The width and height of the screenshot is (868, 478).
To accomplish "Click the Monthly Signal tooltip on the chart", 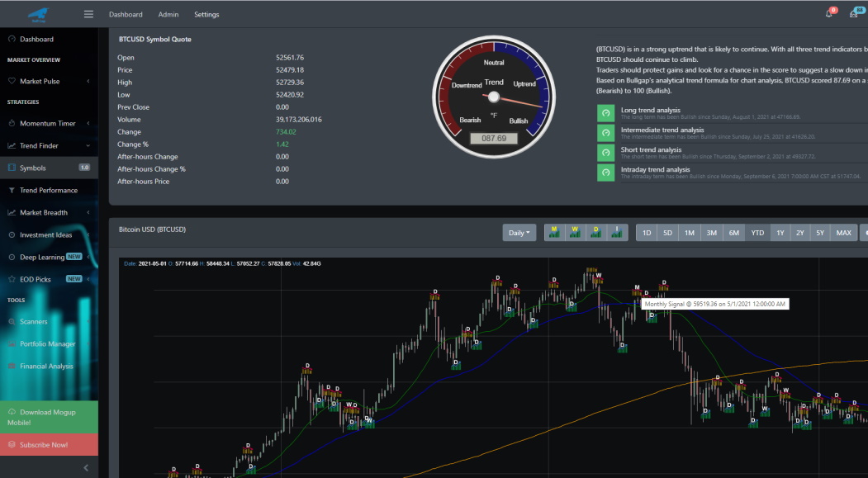I will pos(715,304).
